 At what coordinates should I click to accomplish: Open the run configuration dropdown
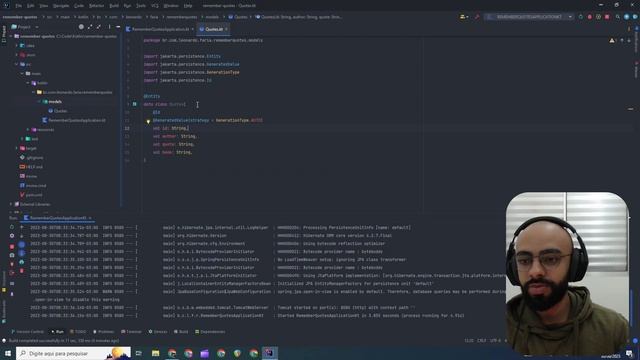tap(529, 17)
